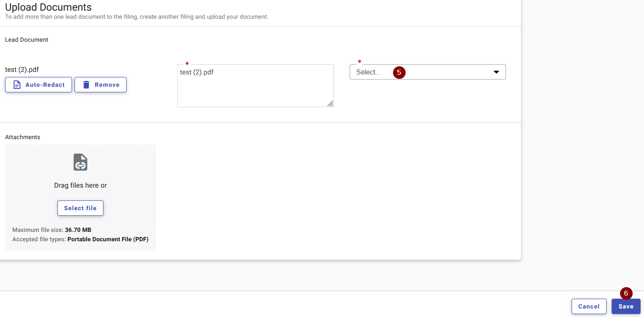The width and height of the screenshot is (644, 317).
Task: Click the Auto-Redact document icon
Action: click(17, 85)
